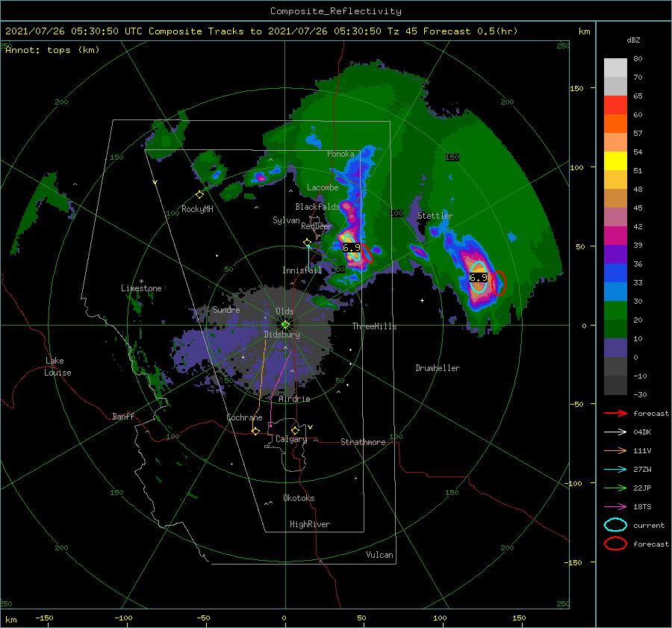The image size is (672, 628).
Task: Pick the lightest grey top swatch in dBZ scale
Action: point(615,68)
